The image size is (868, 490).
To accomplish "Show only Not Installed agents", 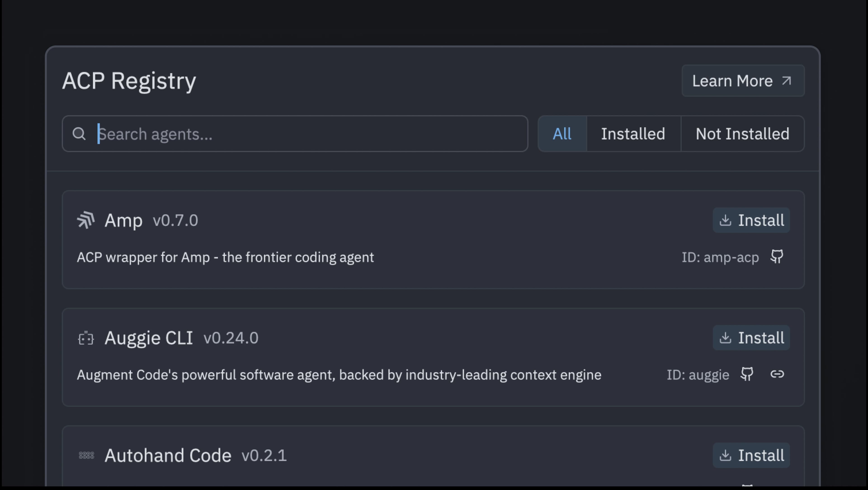I will pyautogui.click(x=742, y=134).
